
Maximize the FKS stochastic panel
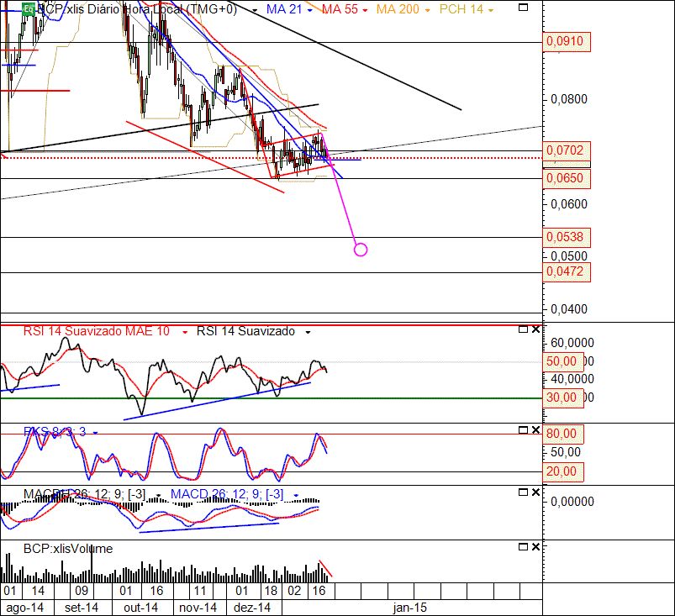point(523,430)
